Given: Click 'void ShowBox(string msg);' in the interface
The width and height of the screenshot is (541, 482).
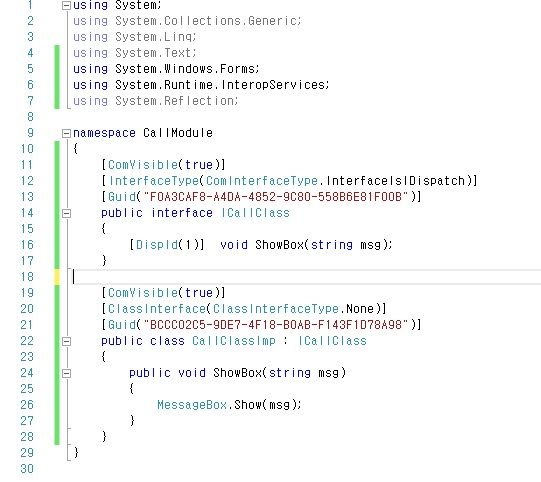Looking at the screenshot, I should pos(306,245).
